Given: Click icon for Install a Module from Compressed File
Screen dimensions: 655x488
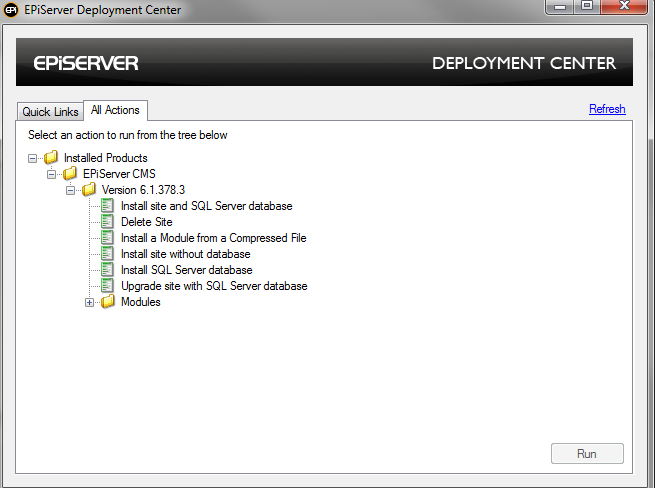Looking at the screenshot, I should point(107,237).
